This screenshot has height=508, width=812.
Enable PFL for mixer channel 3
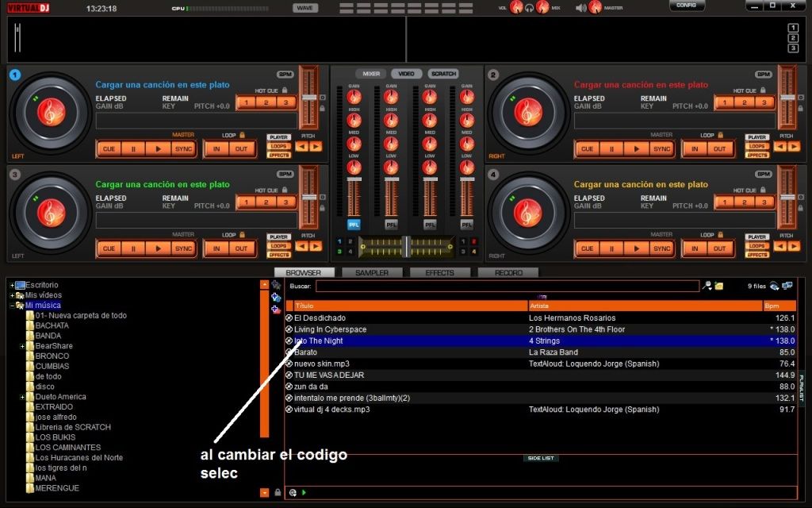pos(430,225)
